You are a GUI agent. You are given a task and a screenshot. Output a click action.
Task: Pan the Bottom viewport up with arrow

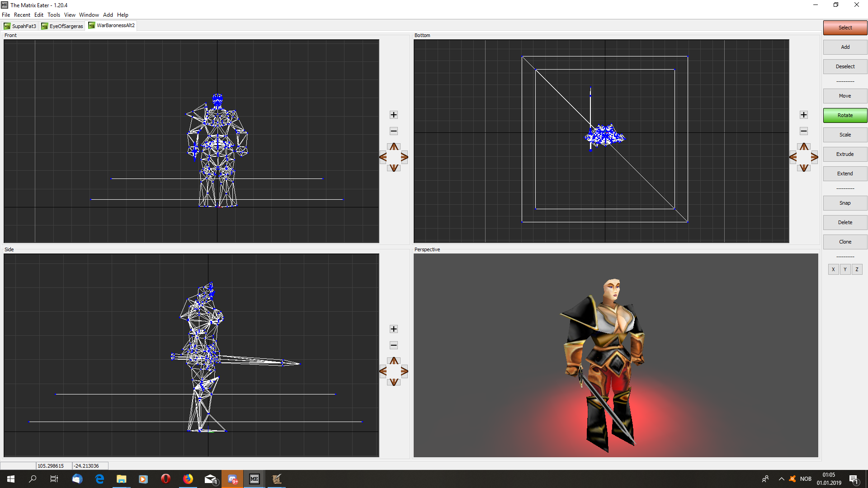[804, 146]
